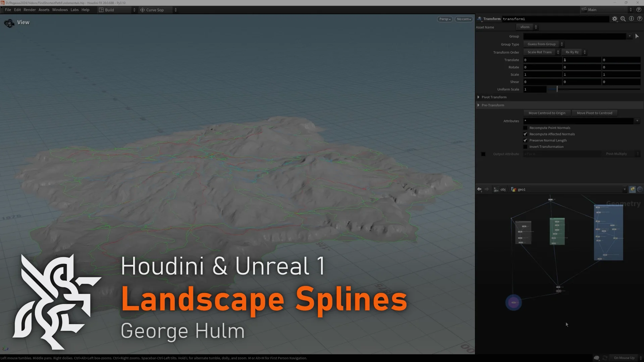Screen dimensions: 644x362
Task: Click the View layout icon in the viewport
Action: [9, 22]
